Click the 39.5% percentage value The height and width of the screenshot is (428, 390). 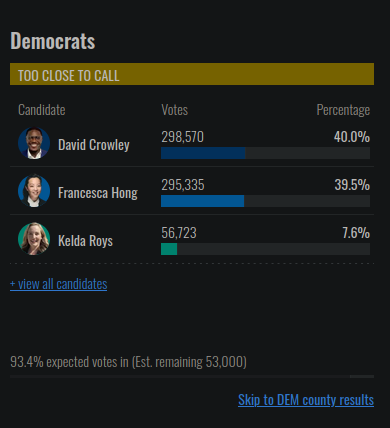click(352, 185)
